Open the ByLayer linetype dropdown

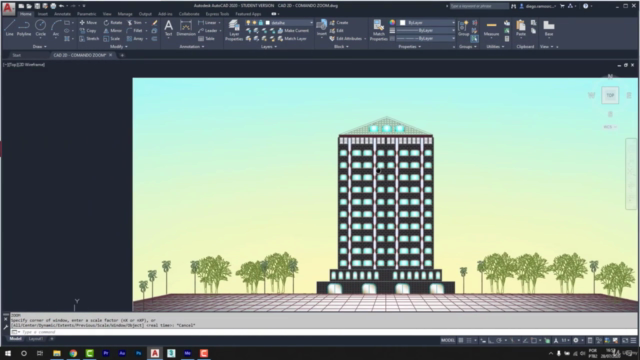pyautogui.click(x=426, y=38)
